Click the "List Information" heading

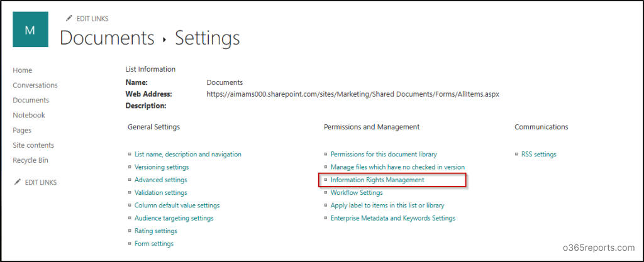click(150, 69)
